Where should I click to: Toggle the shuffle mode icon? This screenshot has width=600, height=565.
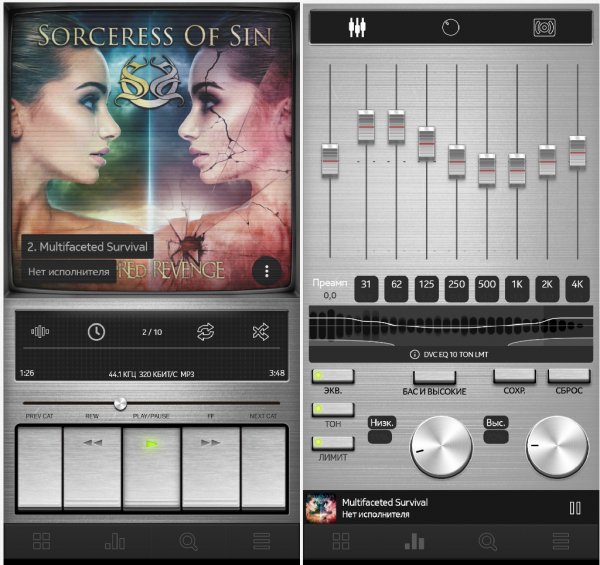point(261,332)
